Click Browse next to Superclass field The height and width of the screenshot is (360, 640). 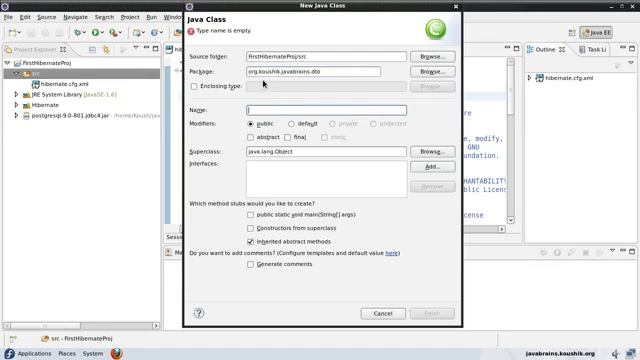(x=433, y=152)
